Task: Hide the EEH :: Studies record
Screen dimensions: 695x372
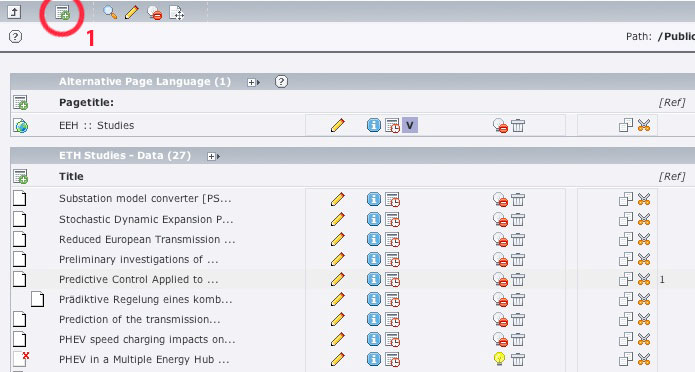Action: pyautogui.click(x=500, y=126)
